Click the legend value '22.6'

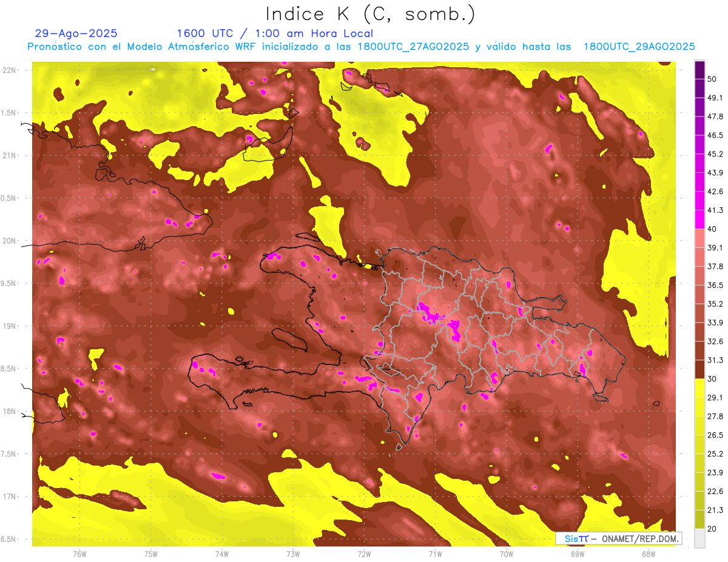pyautogui.click(x=715, y=492)
